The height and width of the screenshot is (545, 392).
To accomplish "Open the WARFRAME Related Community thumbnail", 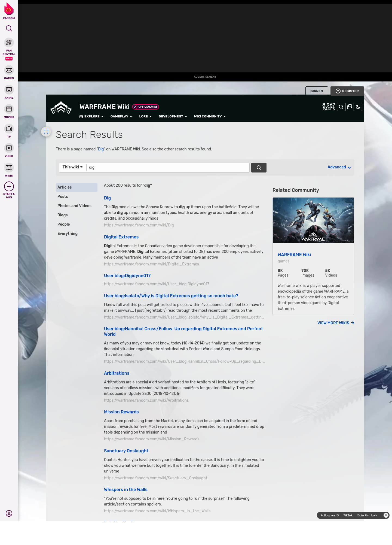I will coord(313,220).
